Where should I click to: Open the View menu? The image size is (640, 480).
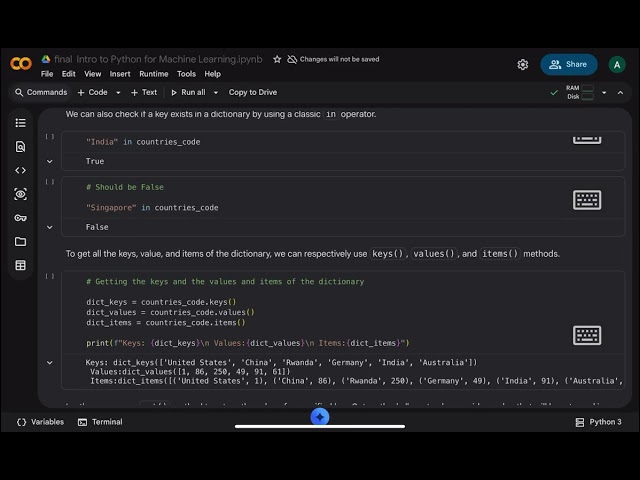[x=93, y=74]
